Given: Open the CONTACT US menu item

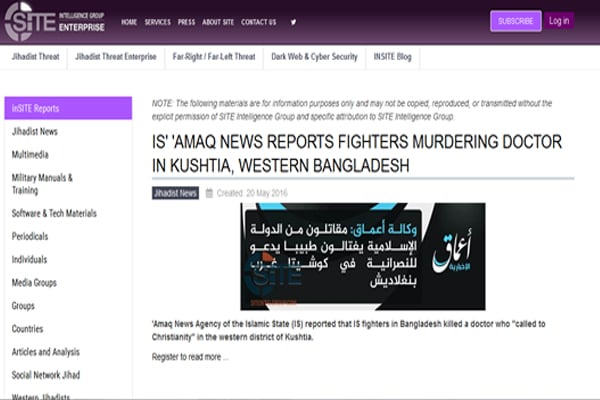Looking at the screenshot, I should click(259, 22).
